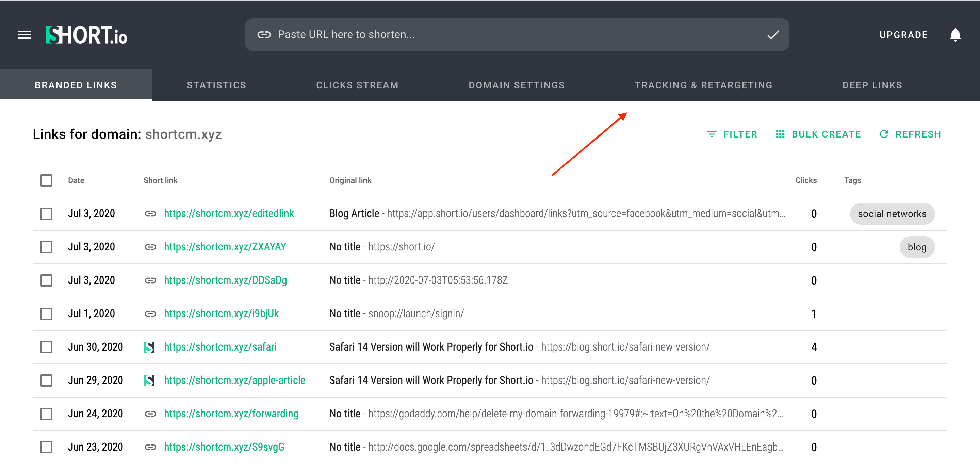Open the hamburger navigation menu
Screen dimensions: 980x469
click(x=24, y=35)
